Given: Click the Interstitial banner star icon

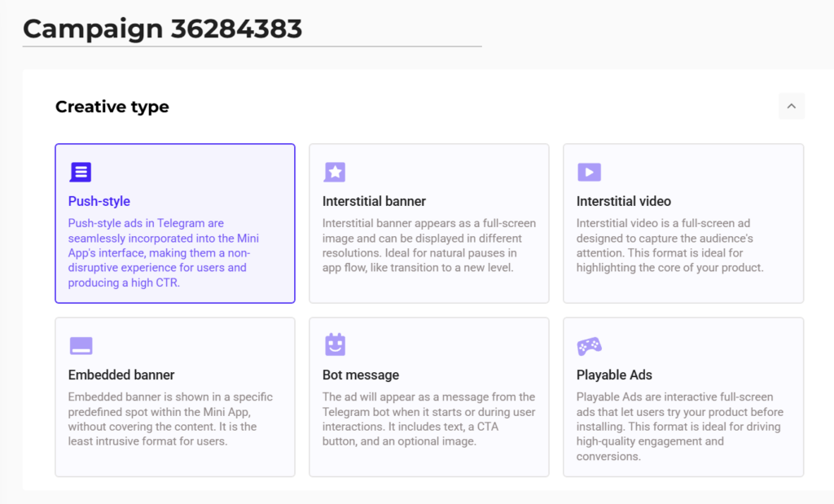Looking at the screenshot, I should [335, 172].
